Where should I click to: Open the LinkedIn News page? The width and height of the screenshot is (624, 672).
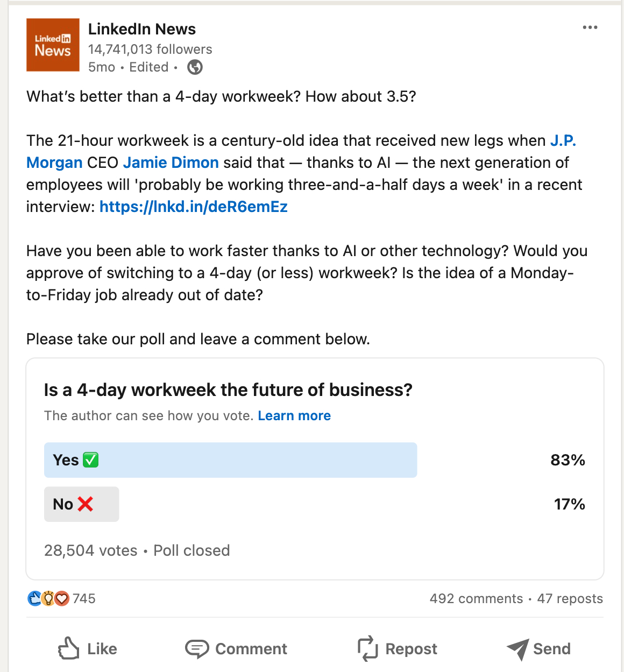142,29
